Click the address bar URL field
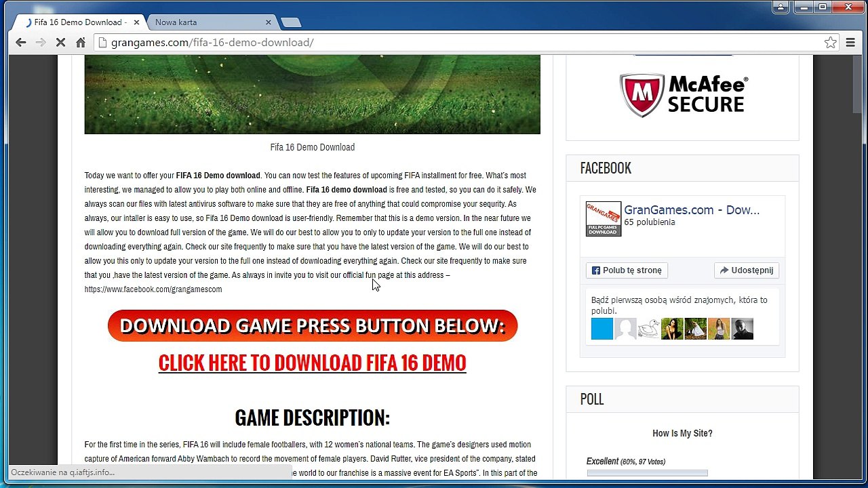The height and width of the screenshot is (488, 868). [468, 43]
